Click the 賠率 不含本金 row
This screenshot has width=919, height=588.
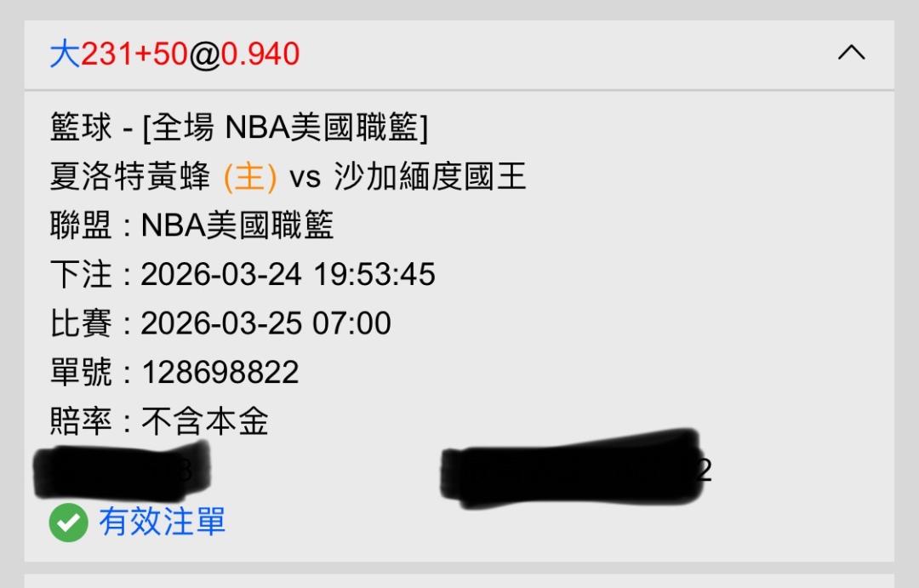[159, 421]
